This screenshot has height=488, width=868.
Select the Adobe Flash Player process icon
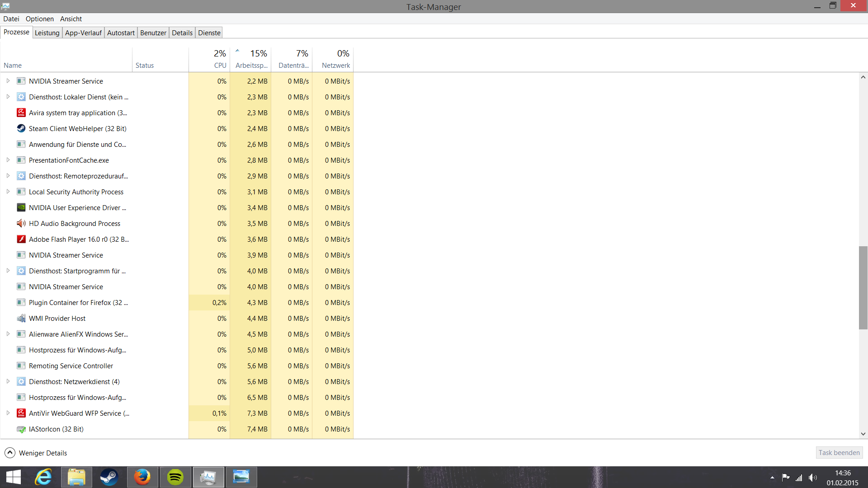(x=21, y=239)
